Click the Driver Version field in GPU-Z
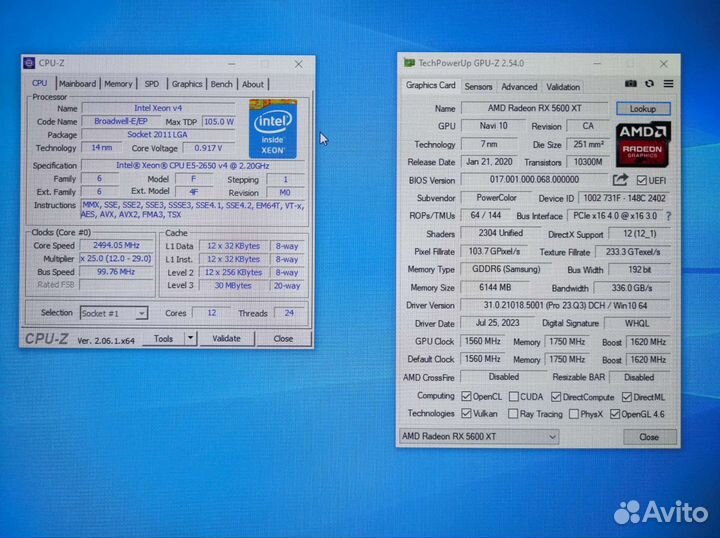720x538 pixels. [x=565, y=305]
